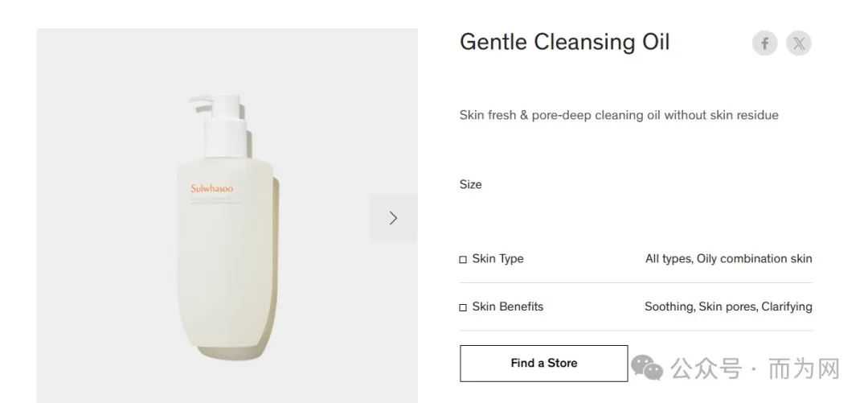Screen dimensions: 868x403
Task: Expand the Skin Type row
Action: 636,259
